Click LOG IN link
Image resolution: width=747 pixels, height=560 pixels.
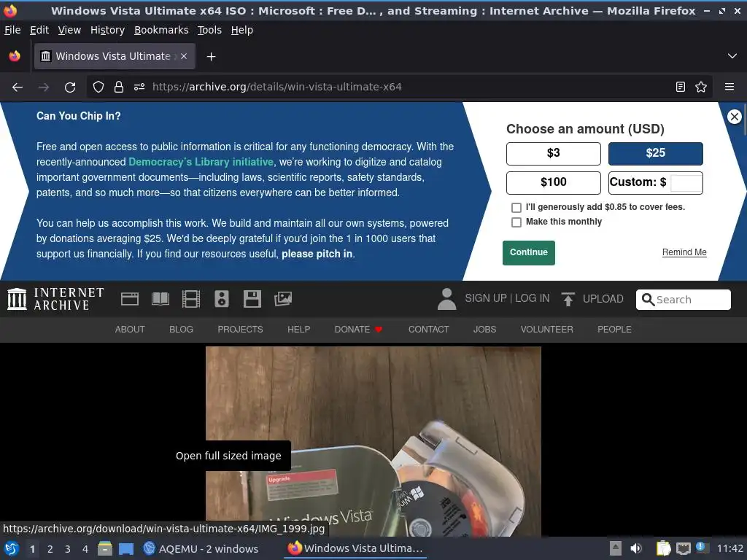[532, 298]
